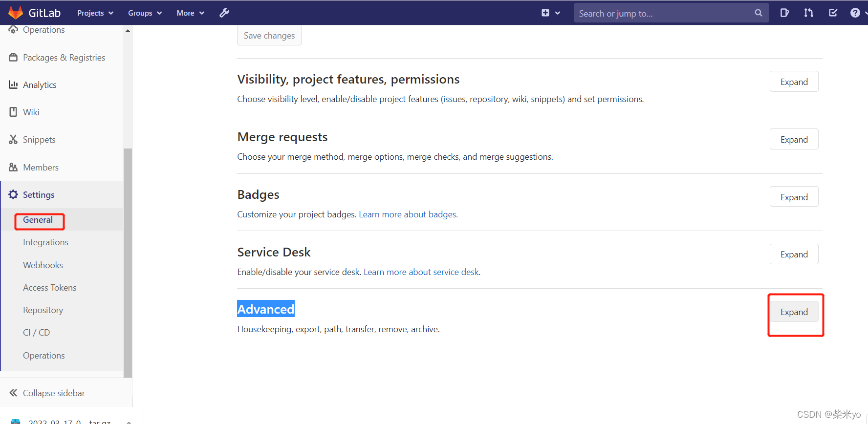Expand Visibility, project features, permissions section

click(794, 82)
